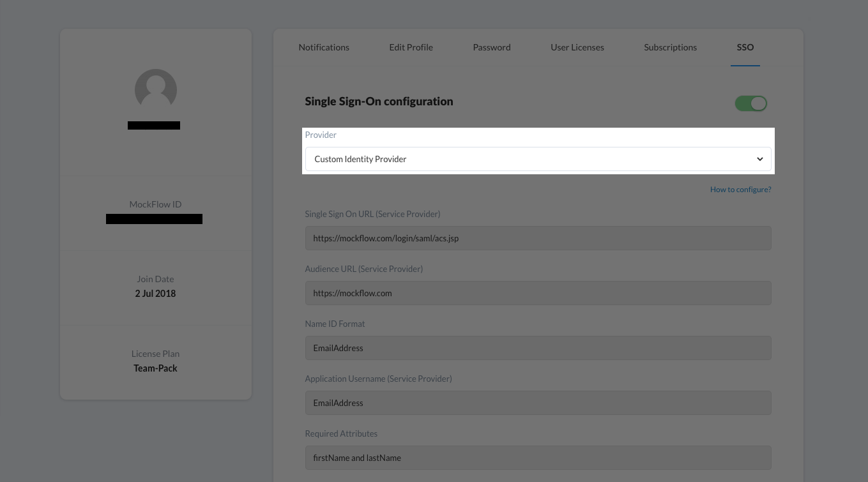This screenshot has height=482, width=868.
Task: Select the User Licenses tab
Action: [x=577, y=47]
